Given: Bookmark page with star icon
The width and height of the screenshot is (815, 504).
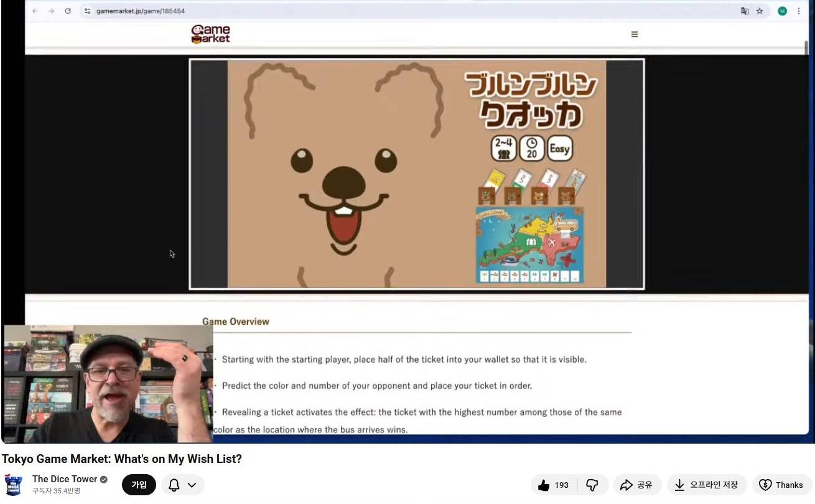Looking at the screenshot, I should point(760,11).
